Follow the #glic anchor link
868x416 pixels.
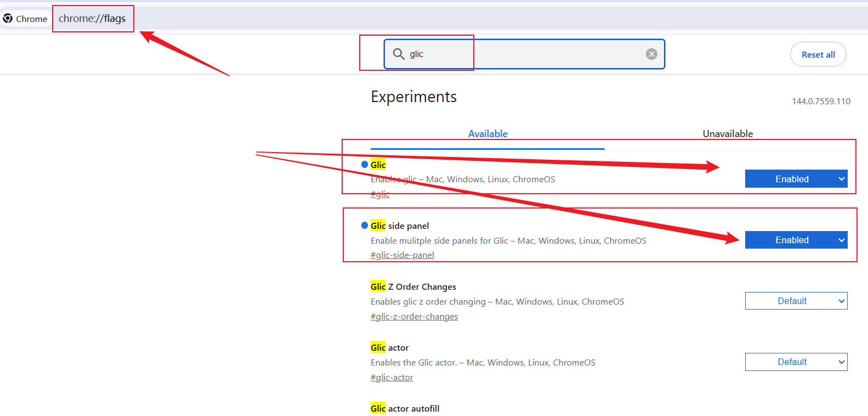click(380, 194)
